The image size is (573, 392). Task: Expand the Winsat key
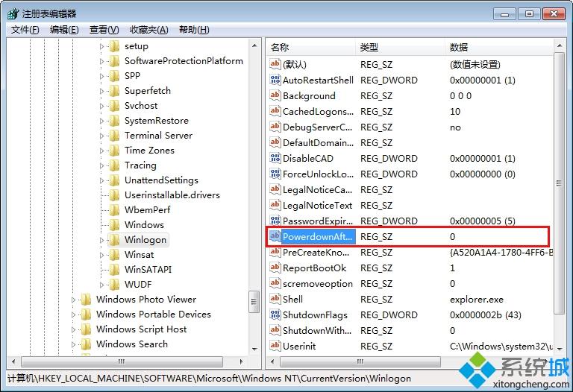pos(101,255)
